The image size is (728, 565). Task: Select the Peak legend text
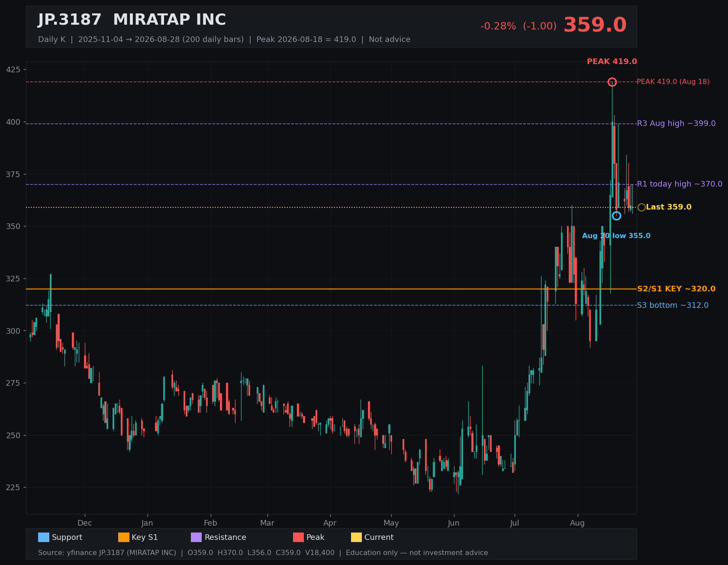click(x=316, y=537)
